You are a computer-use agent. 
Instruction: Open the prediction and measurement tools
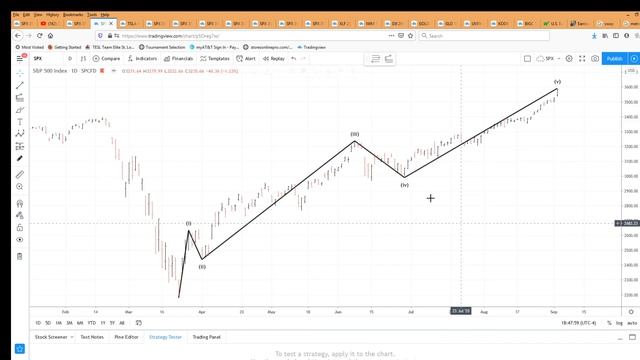click(x=20, y=146)
